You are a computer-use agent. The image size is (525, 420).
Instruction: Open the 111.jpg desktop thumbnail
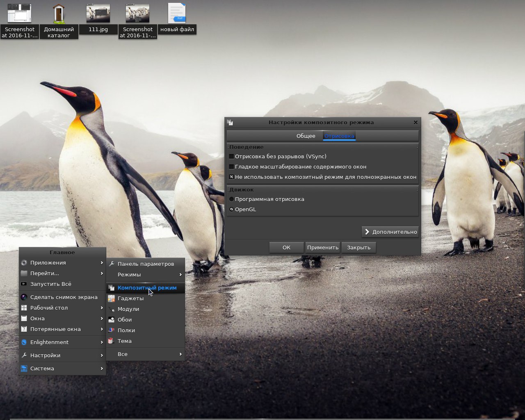click(98, 14)
